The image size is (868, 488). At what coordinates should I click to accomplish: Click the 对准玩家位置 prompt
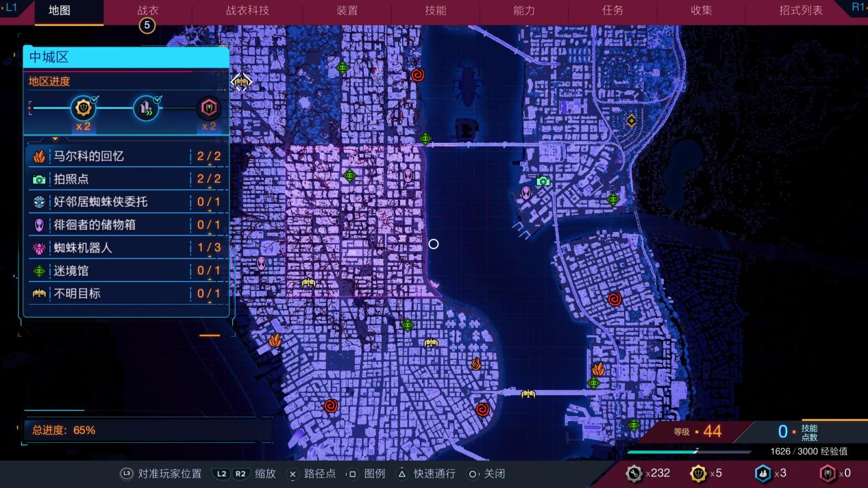tap(161, 474)
